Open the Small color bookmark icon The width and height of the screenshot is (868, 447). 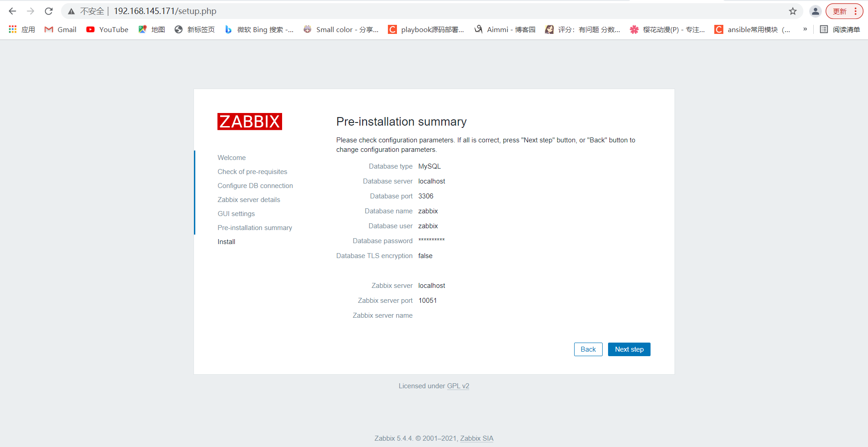tap(307, 29)
